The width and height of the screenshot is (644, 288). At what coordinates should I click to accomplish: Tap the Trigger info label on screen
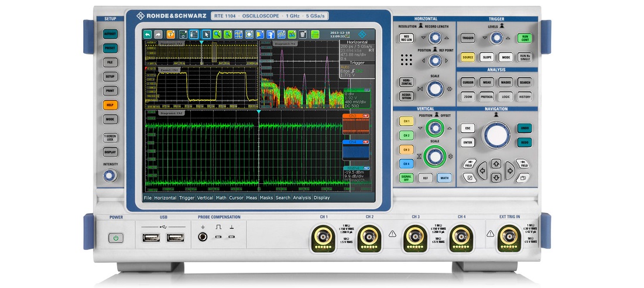(357, 63)
